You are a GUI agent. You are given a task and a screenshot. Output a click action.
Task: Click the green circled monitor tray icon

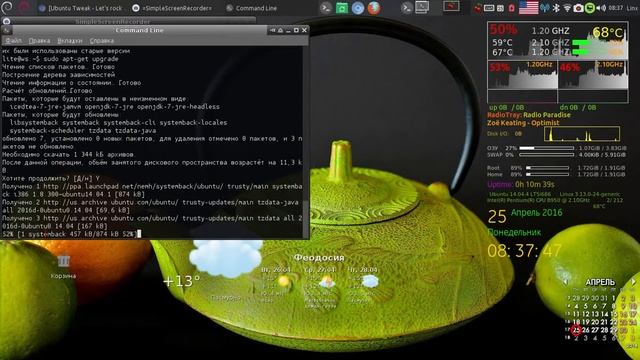(x=589, y=8)
